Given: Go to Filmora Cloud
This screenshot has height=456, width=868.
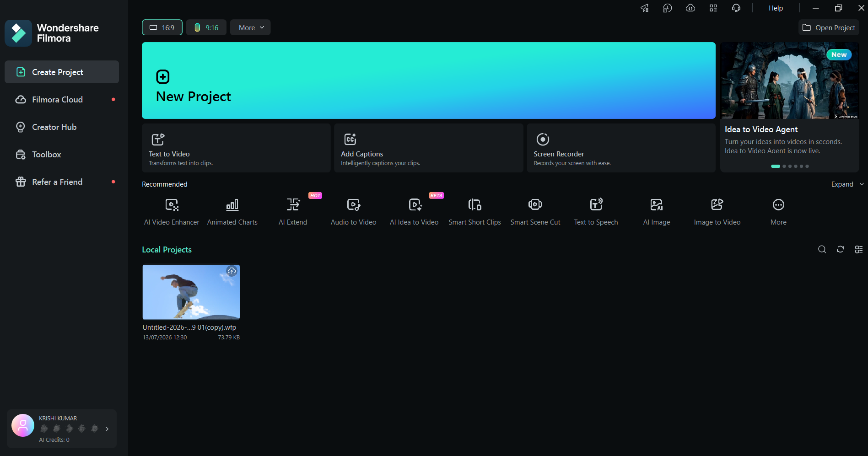Looking at the screenshot, I should click(62, 99).
